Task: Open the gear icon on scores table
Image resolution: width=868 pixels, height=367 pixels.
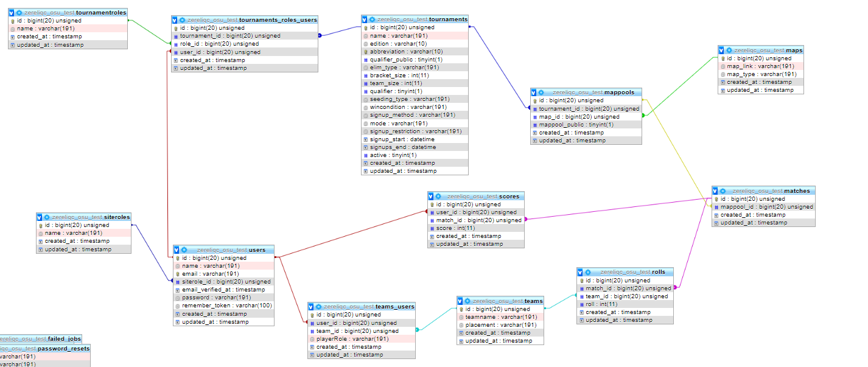Action: pos(439,196)
